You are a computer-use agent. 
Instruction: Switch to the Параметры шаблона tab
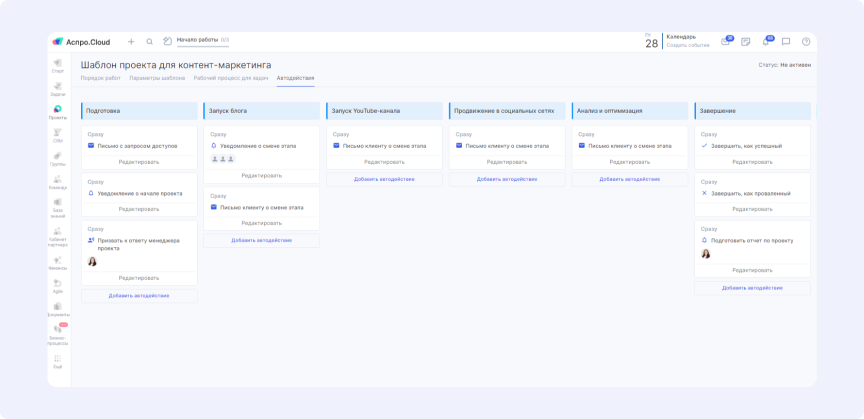(x=157, y=78)
